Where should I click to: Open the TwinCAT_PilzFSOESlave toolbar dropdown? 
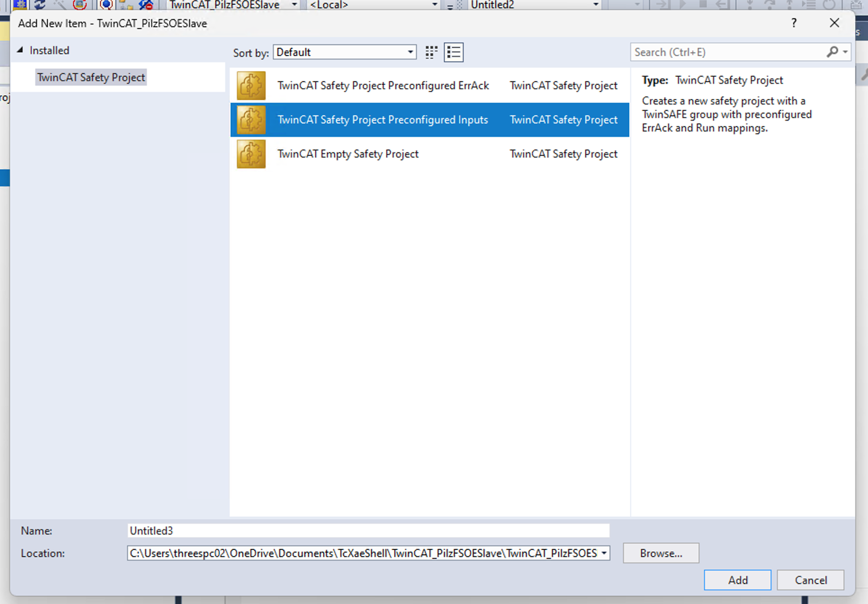tap(294, 5)
